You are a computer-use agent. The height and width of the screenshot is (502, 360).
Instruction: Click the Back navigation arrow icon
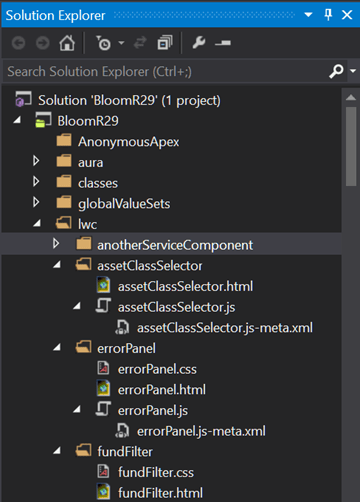pyautogui.click(x=19, y=43)
